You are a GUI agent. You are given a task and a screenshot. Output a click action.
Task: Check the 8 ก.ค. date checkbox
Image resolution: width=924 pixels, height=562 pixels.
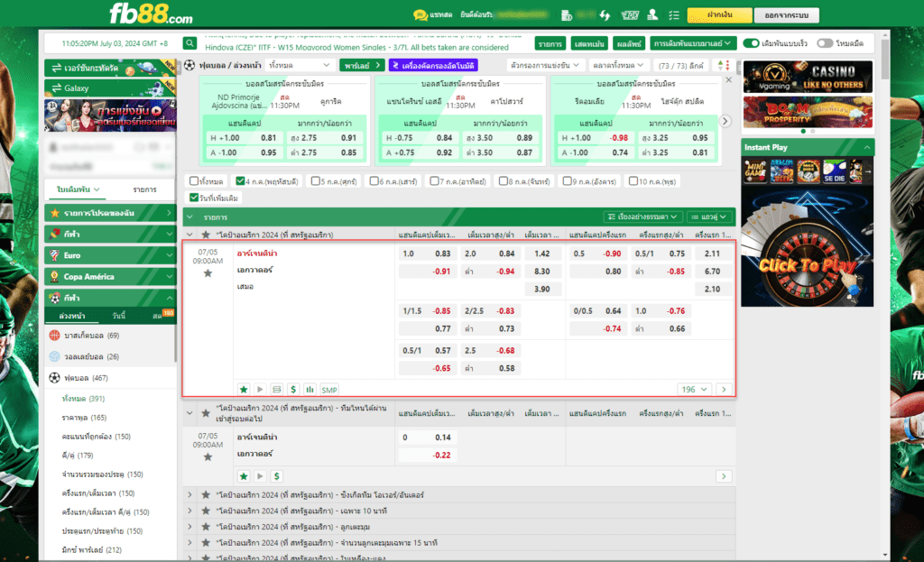(x=504, y=180)
